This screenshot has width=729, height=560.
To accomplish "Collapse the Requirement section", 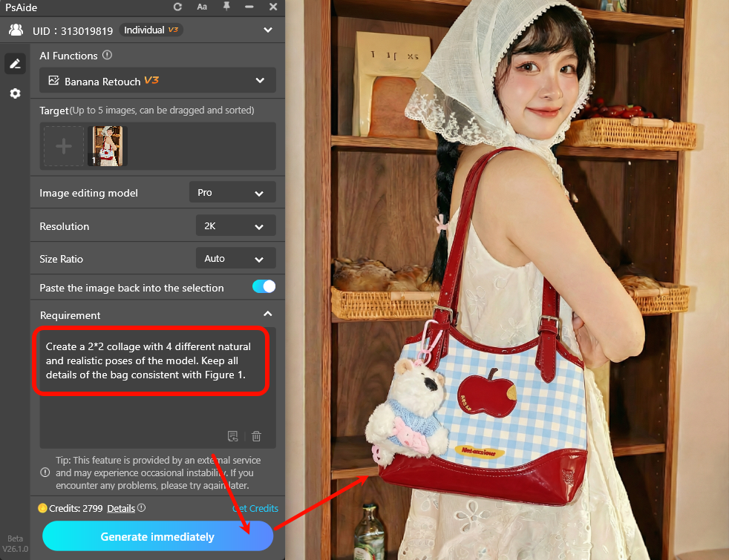I will 268,314.
